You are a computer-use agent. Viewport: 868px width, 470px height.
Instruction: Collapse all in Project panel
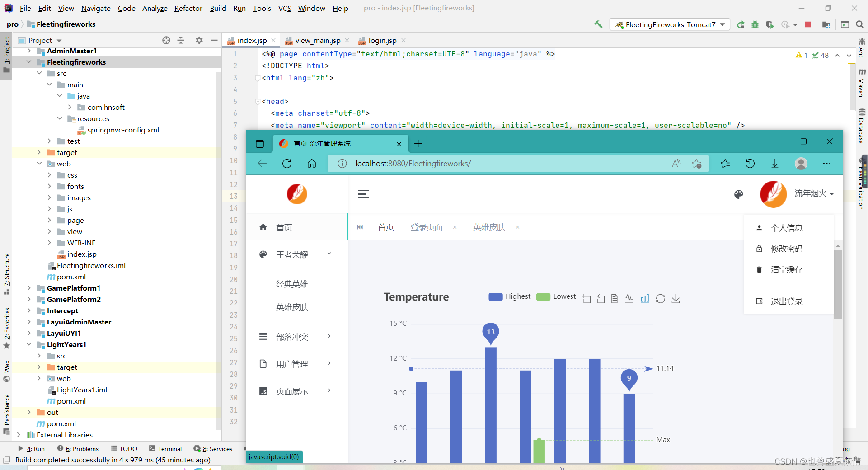click(181, 40)
